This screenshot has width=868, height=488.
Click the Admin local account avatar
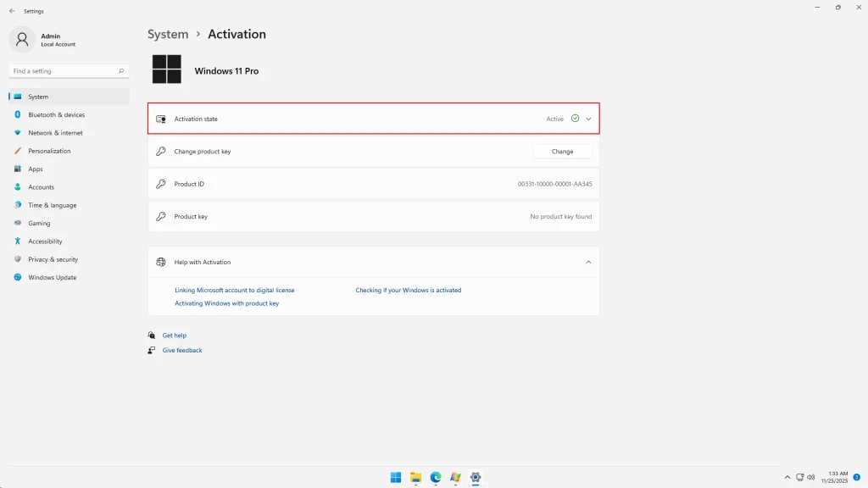coord(21,40)
